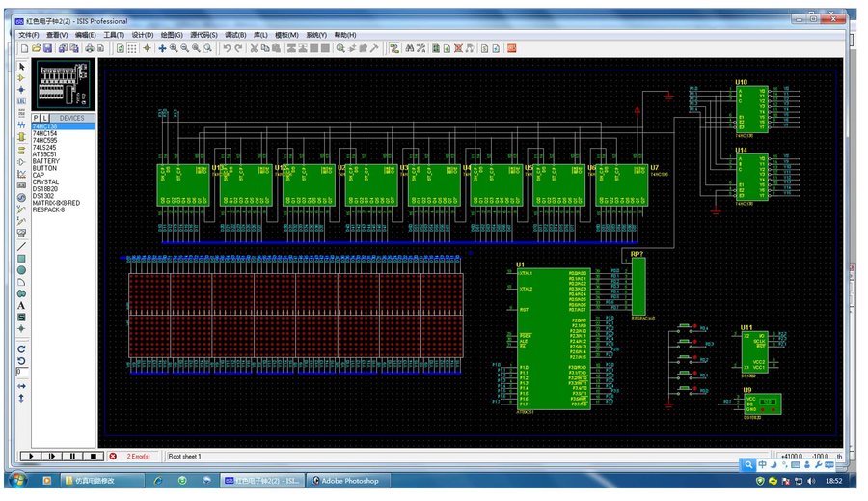Click the 'L' library button

click(x=45, y=118)
